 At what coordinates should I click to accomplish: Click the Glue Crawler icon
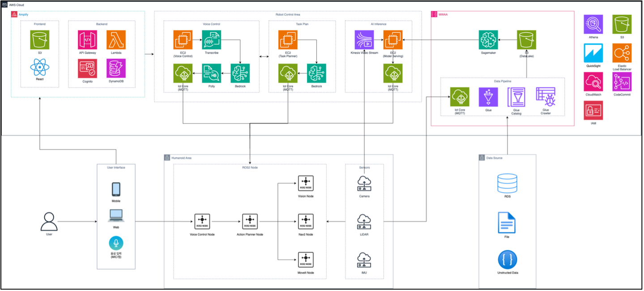click(546, 98)
